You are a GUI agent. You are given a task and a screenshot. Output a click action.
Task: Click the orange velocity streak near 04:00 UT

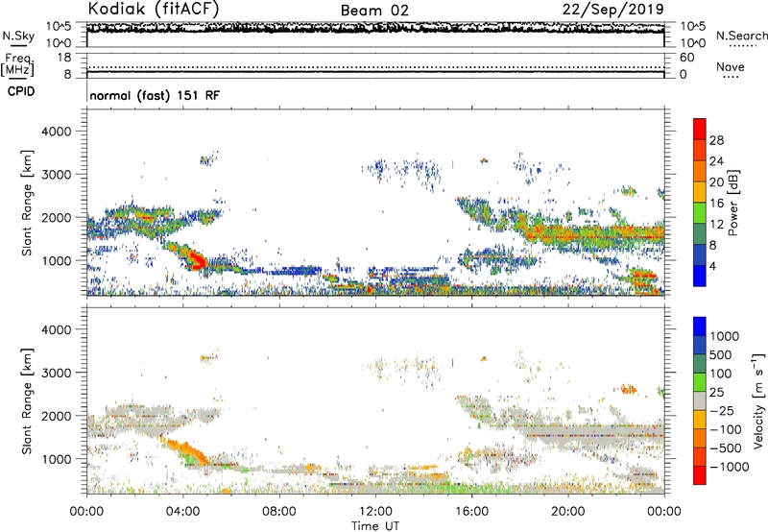point(187,451)
